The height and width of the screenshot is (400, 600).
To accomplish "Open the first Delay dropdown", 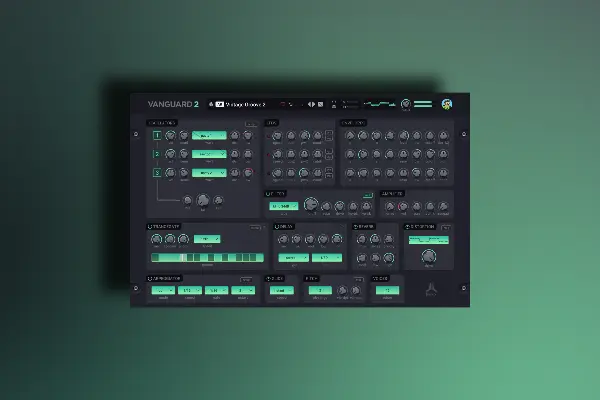I will [293, 258].
